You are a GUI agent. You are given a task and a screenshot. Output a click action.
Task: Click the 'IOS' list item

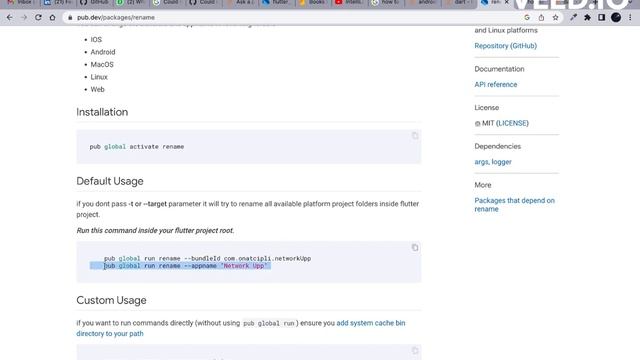96,40
